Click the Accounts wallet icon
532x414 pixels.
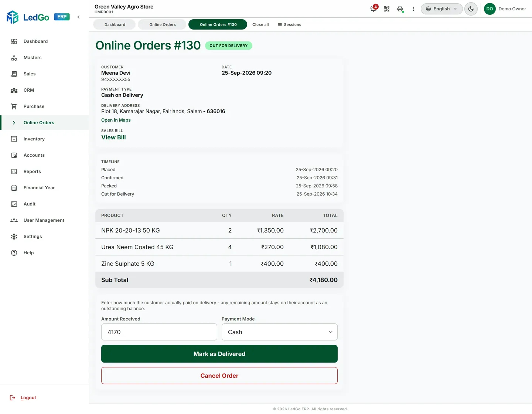pos(14,155)
